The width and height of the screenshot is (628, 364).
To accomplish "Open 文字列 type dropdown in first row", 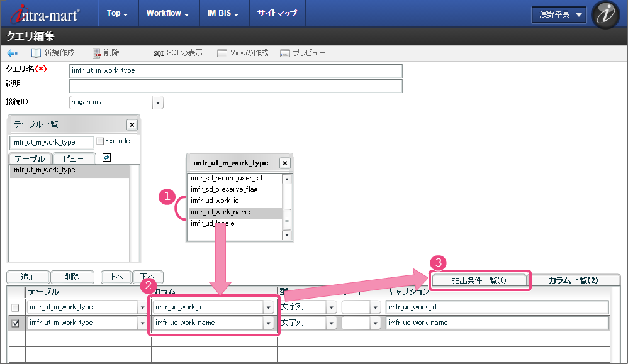I will 331,307.
